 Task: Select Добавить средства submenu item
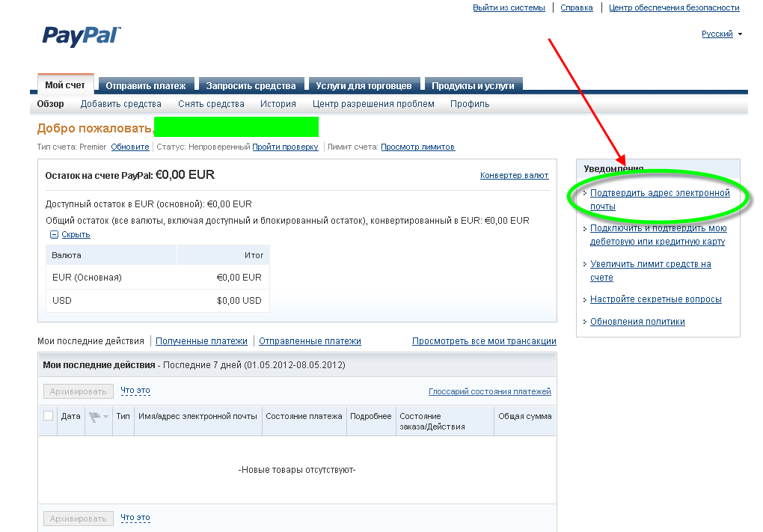tap(120, 104)
